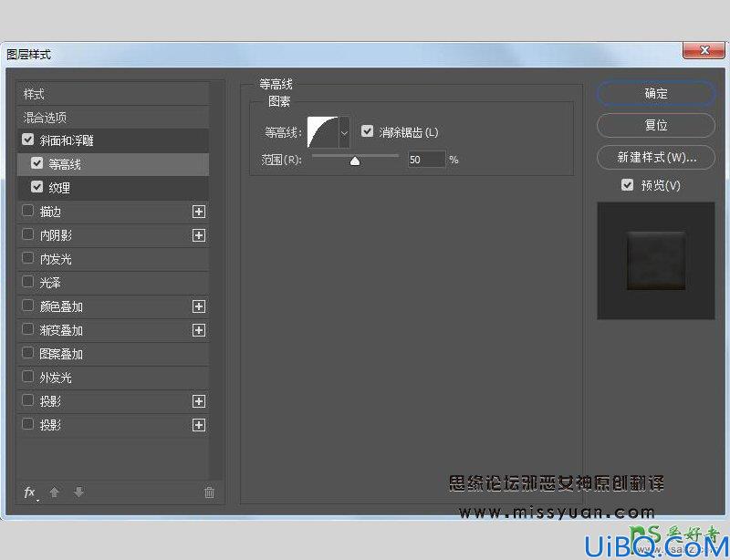Screen dimensions: 730x560
Task: Click the plus icon beside 内阴影
Action: coord(199,235)
